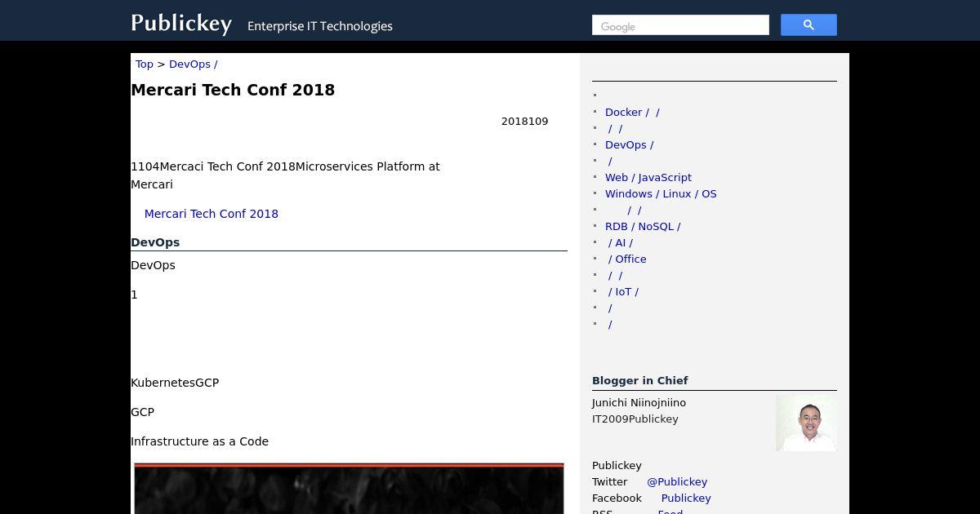Viewport: 980px width, 514px height.
Task: Click the Blogger in Chief heading
Action: tap(640, 380)
